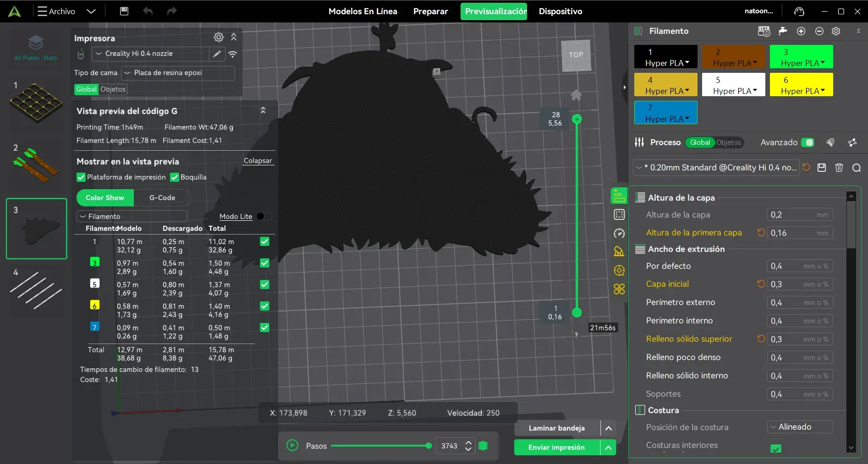Screen dimensions: 868x464
Task: Click the Laminar bandeja button
Action: coord(557,428)
